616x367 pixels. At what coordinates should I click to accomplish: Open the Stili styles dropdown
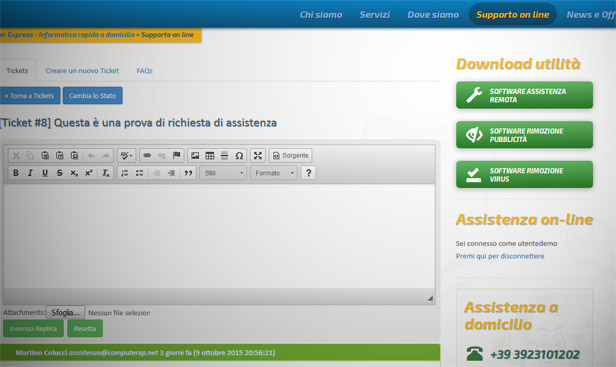pos(223,173)
